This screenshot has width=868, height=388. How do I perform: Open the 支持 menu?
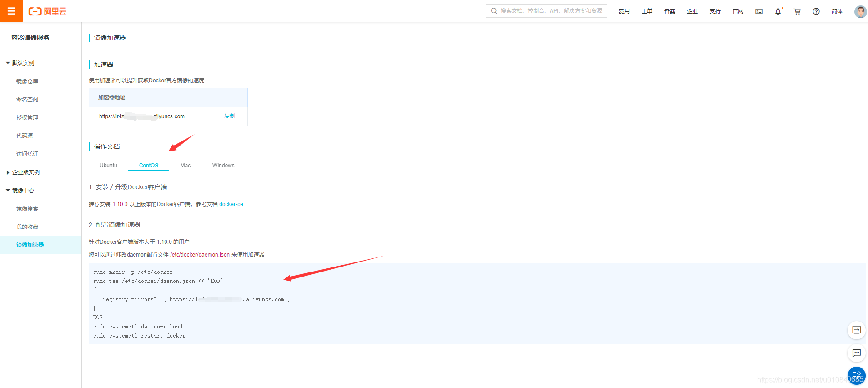point(715,11)
